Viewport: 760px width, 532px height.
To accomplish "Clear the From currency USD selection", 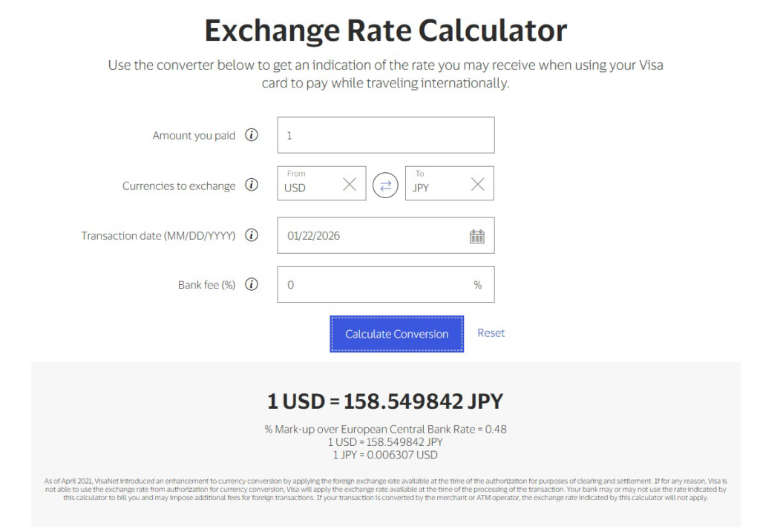I will pyautogui.click(x=349, y=185).
